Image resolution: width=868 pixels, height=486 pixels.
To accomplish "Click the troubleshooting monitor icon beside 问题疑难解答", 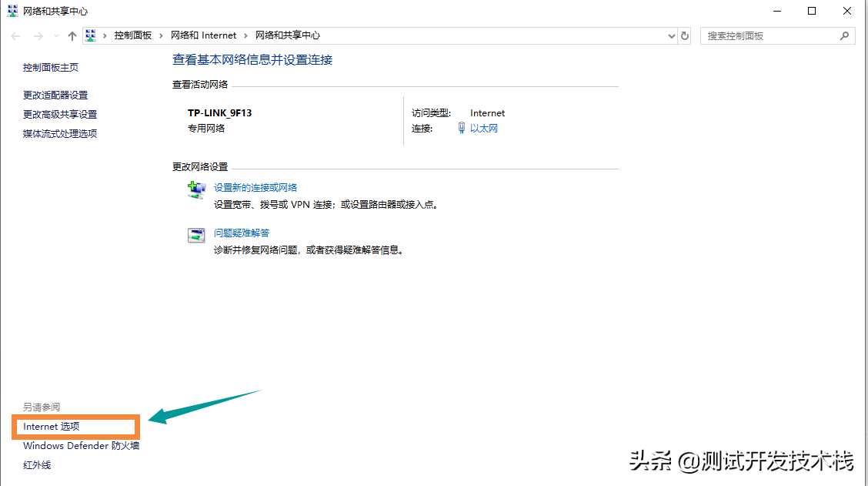I will click(x=196, y=234).
